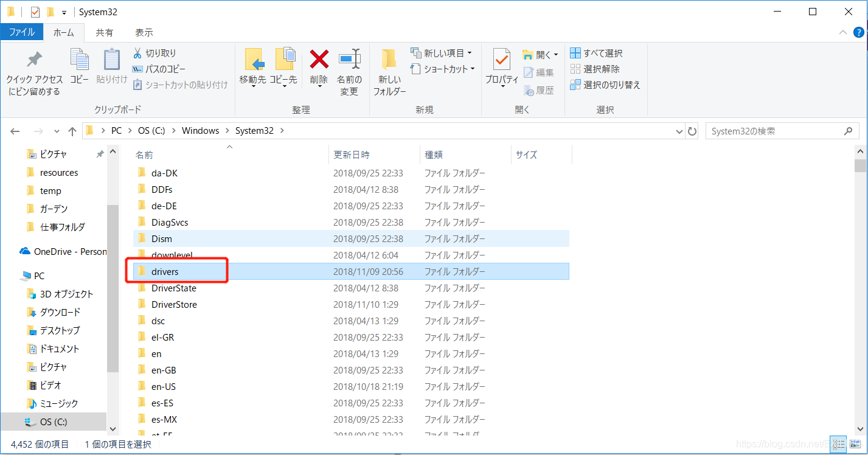
Task: Switch to the 表示 (View) tab
Action: [144, 32]
